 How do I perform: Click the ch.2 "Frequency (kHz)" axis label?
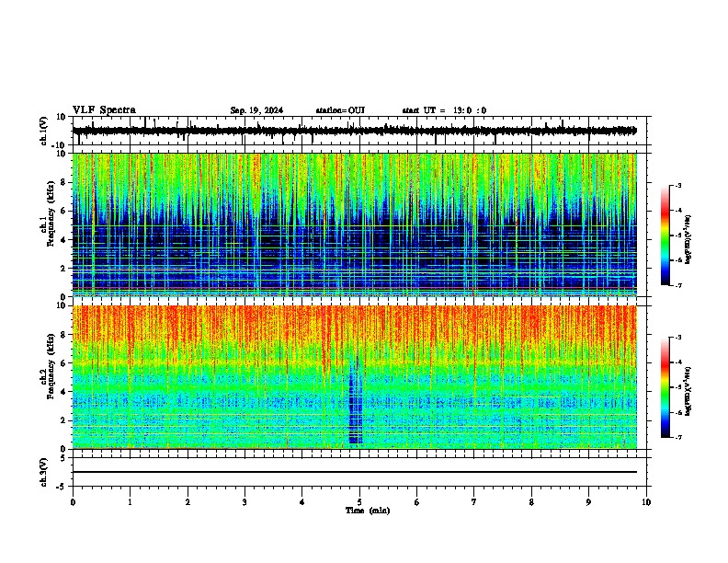coord(51,366)
